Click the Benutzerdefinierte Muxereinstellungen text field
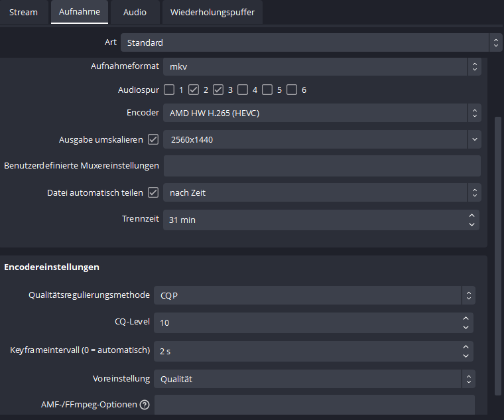This screenshot has width=504, height=420. 322,165
